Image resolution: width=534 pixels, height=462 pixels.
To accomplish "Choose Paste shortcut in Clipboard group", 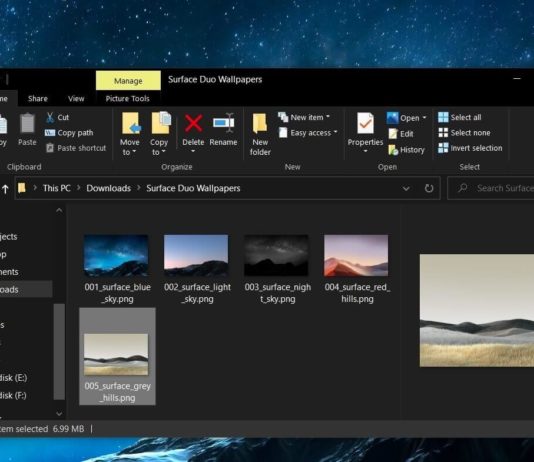I will (x=76, y=148).
